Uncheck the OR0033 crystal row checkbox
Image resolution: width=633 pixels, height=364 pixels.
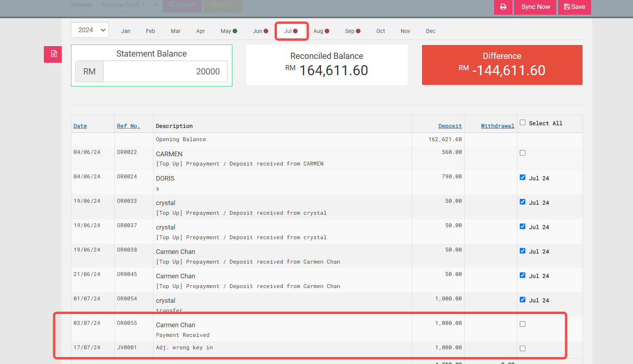[522, 202]
